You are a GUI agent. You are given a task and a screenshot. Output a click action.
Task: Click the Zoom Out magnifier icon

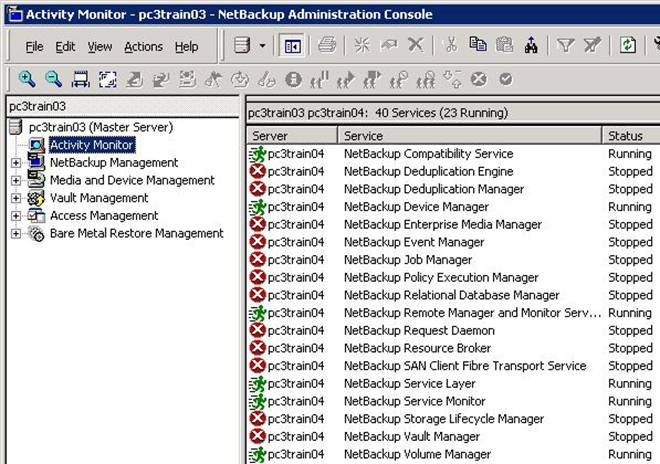click(x=53, y=79)
